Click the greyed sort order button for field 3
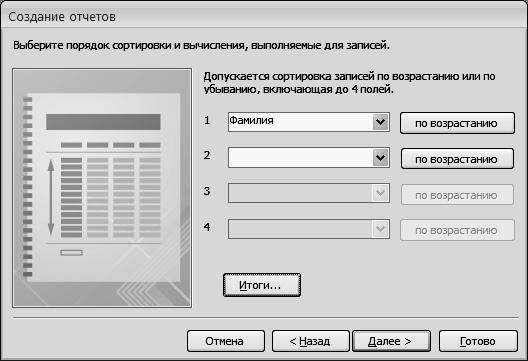This screenshot has height=361, width=528. (457, 195)
